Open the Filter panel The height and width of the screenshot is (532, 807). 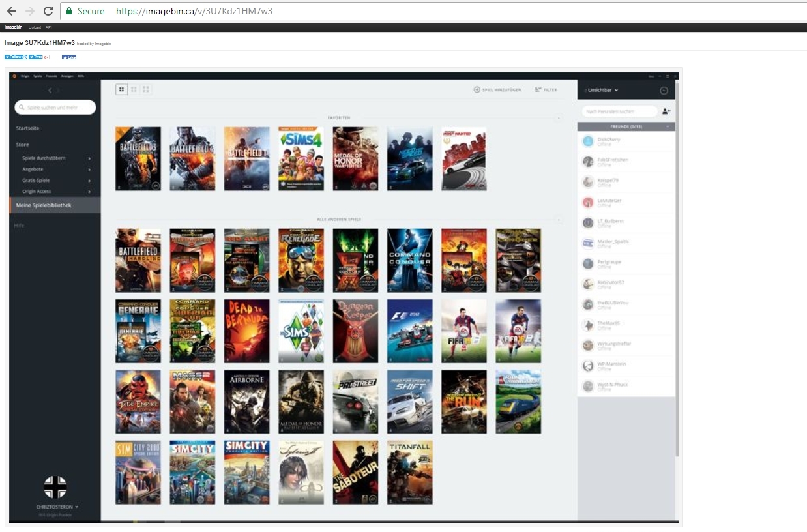546,89
